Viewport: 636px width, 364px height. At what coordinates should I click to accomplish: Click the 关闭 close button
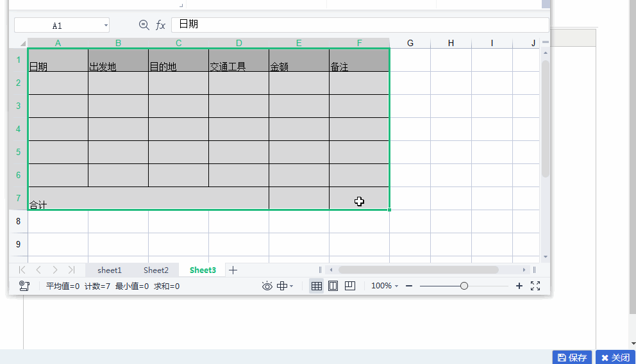(615, 358)
